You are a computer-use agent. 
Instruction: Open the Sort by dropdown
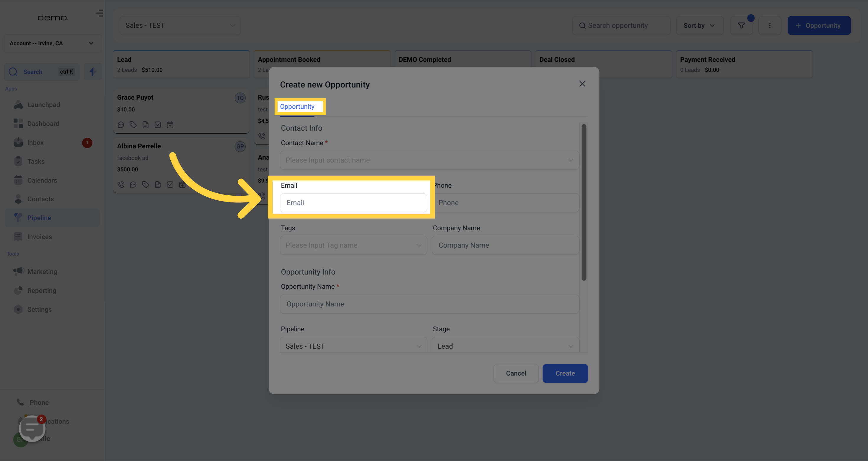699,26
